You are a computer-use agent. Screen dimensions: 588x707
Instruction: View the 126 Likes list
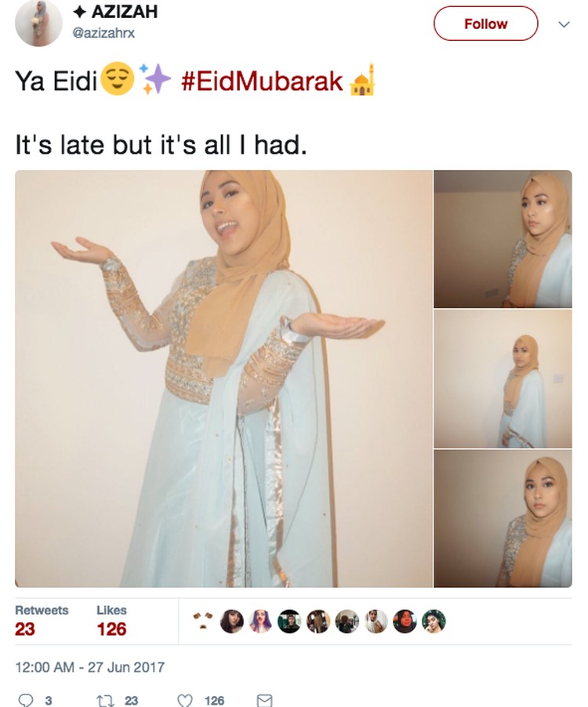pos(111,622)
